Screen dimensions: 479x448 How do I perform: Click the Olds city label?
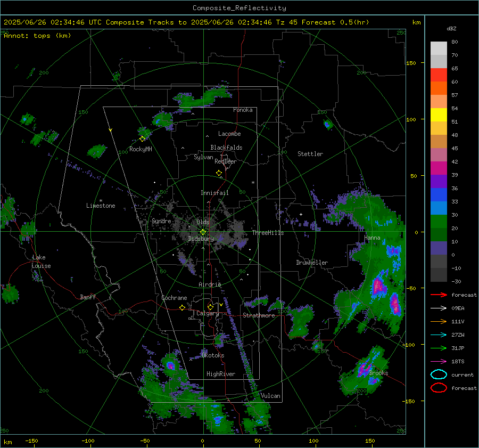203,222
